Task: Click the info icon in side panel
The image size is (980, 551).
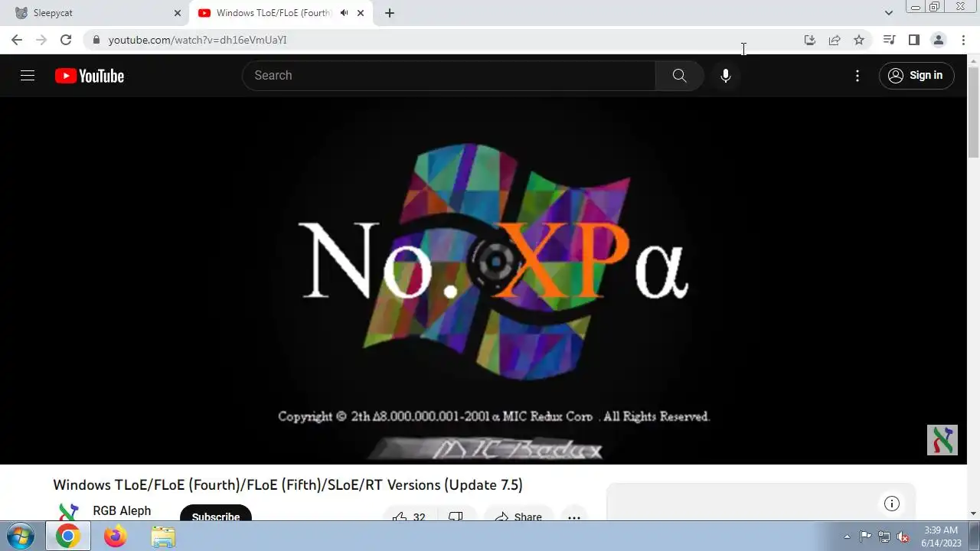Action: [891, 504]
